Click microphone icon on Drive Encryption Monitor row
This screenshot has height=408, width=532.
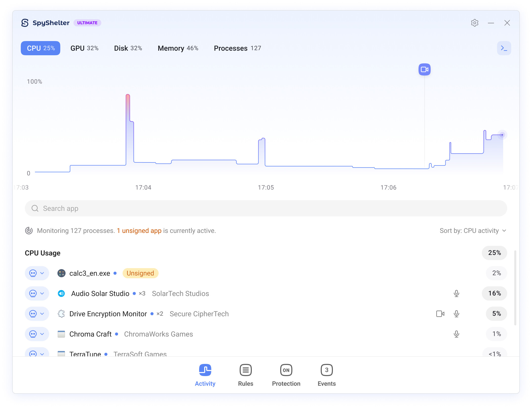pos(456,314)
